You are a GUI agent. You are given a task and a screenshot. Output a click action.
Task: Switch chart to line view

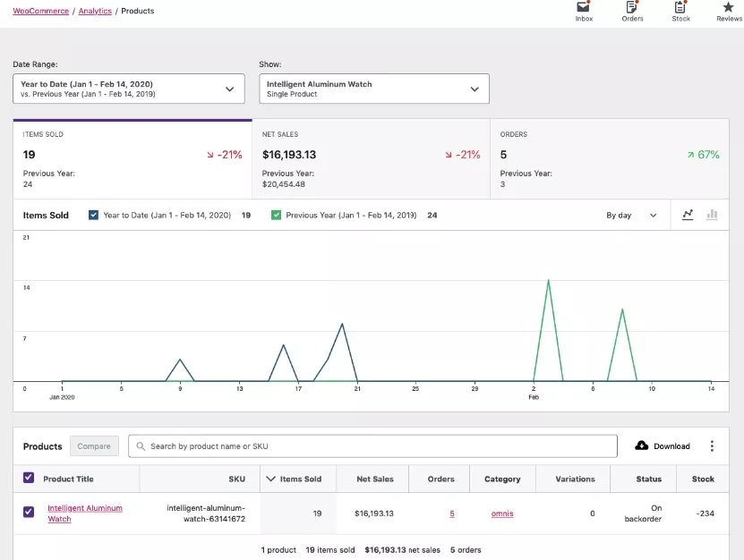688,215
